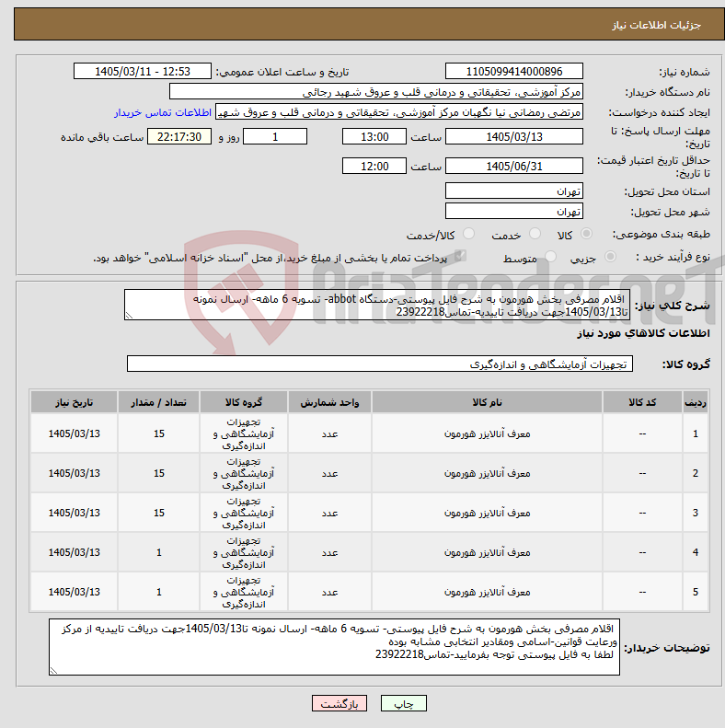Click the price validity date 1405/06/31 field
The height and width of the screenshot is (728, 725).
(513, 166)
